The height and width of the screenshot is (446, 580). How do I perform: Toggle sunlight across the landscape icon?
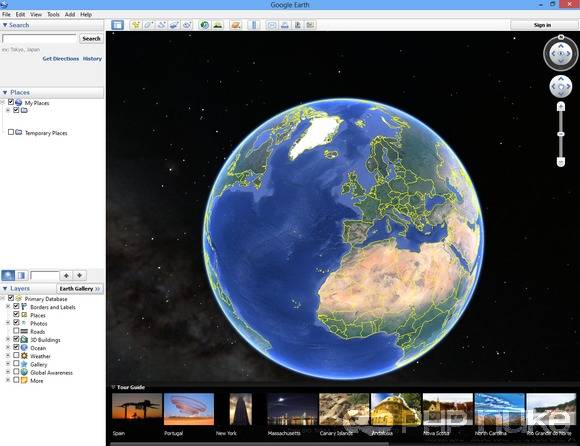coord(218,25)
